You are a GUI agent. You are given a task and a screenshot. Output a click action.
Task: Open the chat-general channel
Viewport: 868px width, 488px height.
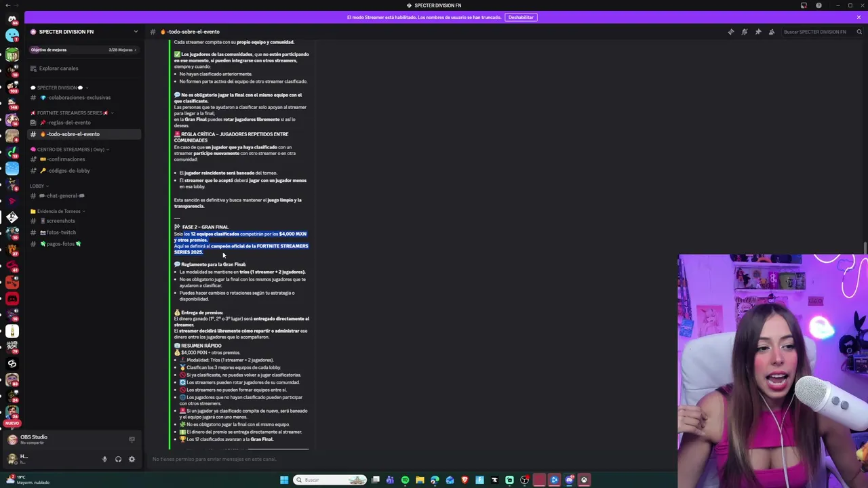coord(84,196)
